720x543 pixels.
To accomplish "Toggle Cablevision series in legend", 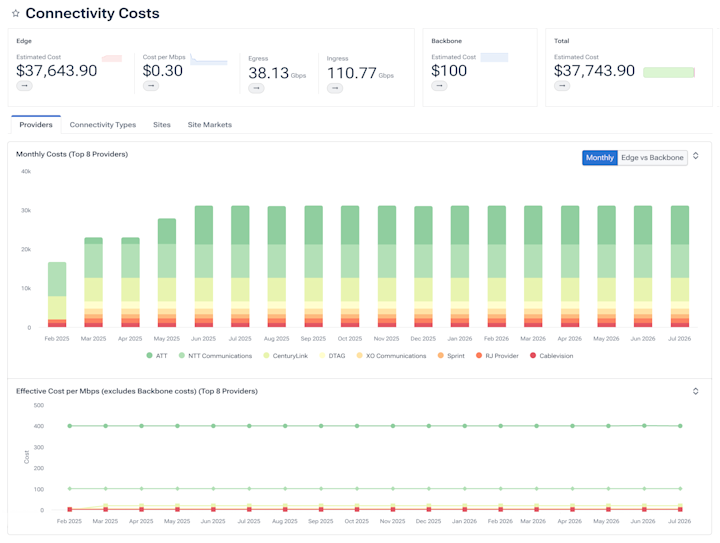I will pyautogui.click(x=551, y=356).
